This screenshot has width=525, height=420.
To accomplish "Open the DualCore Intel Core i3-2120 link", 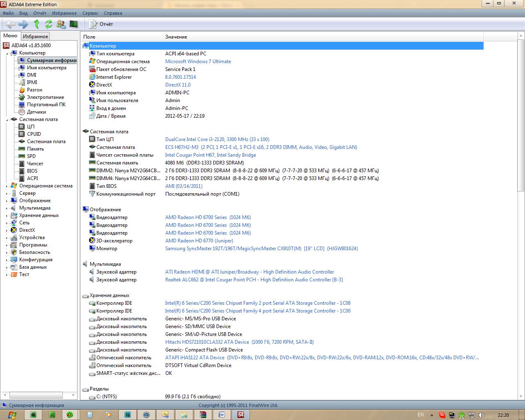I will (x=217, y=139).
